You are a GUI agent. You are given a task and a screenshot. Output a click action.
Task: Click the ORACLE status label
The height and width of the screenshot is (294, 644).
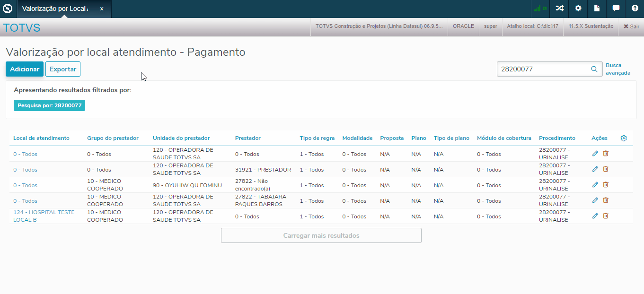(463, 26)
